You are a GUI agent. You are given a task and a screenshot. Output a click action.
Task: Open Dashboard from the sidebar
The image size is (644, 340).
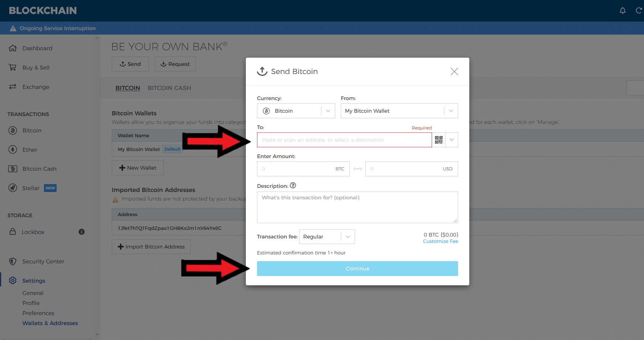37,48
